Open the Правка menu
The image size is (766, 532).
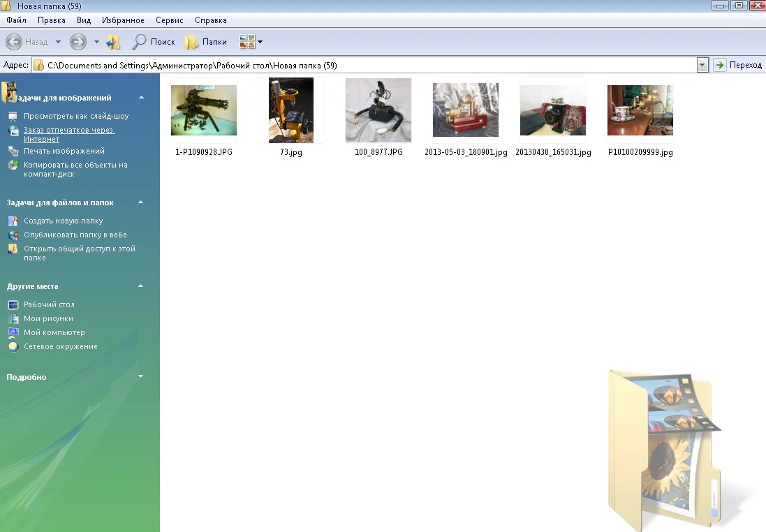point(51,20)
